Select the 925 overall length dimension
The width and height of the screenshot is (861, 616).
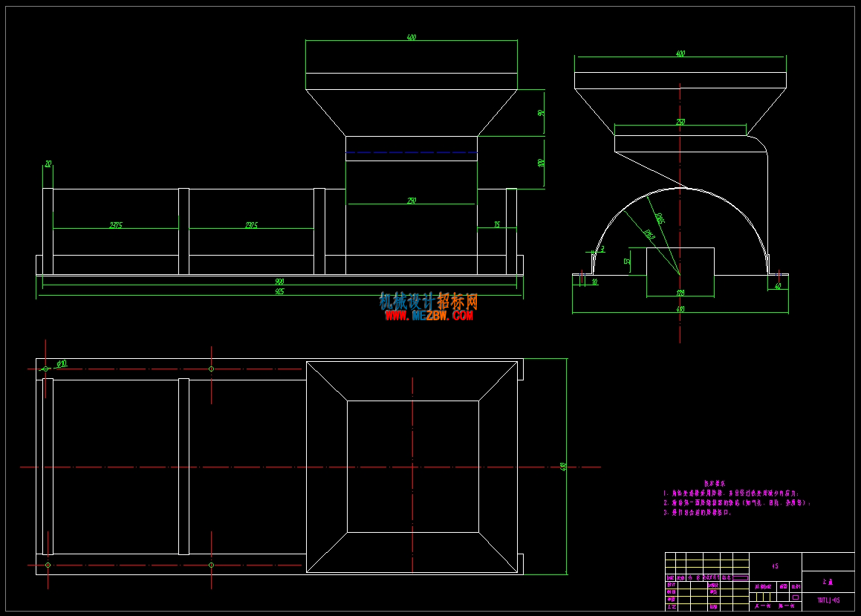pos(279,291)
